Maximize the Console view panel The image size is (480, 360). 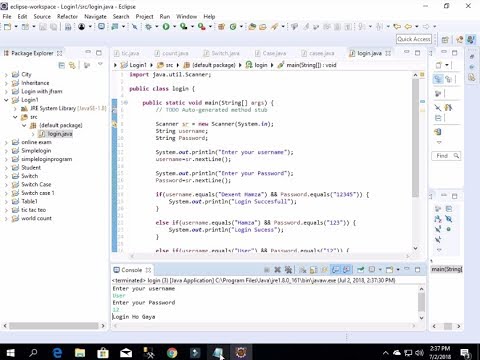pyautogui.click(x=417, y=269)
